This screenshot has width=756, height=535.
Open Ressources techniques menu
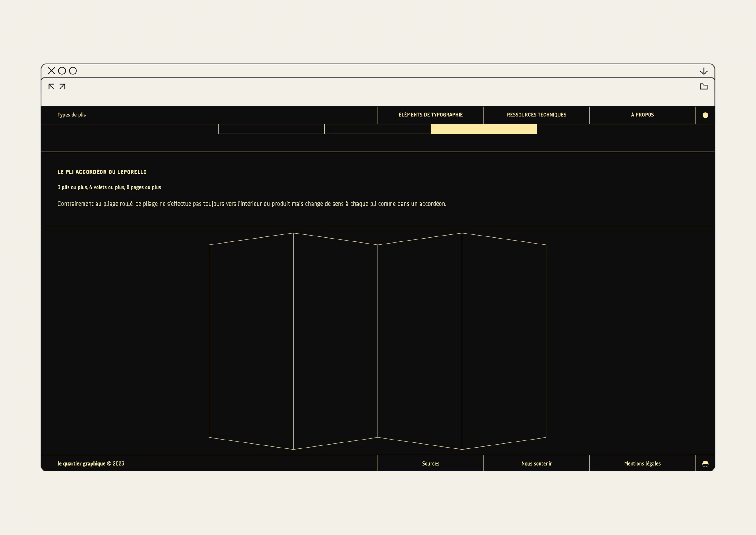click(536, 115)
